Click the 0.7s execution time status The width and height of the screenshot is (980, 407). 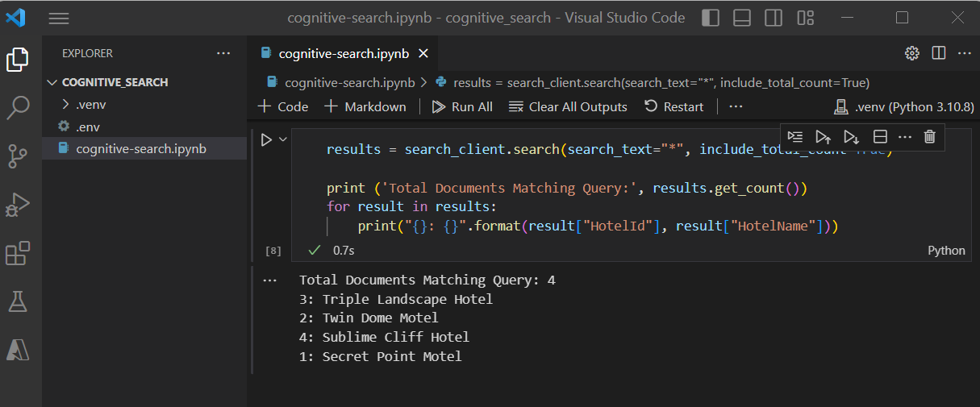pos(344,251)
